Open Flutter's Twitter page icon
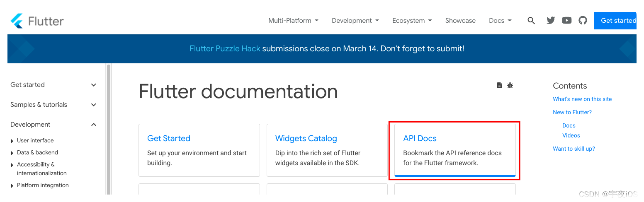This screenshot has height=202, width=644. point(551,20)
